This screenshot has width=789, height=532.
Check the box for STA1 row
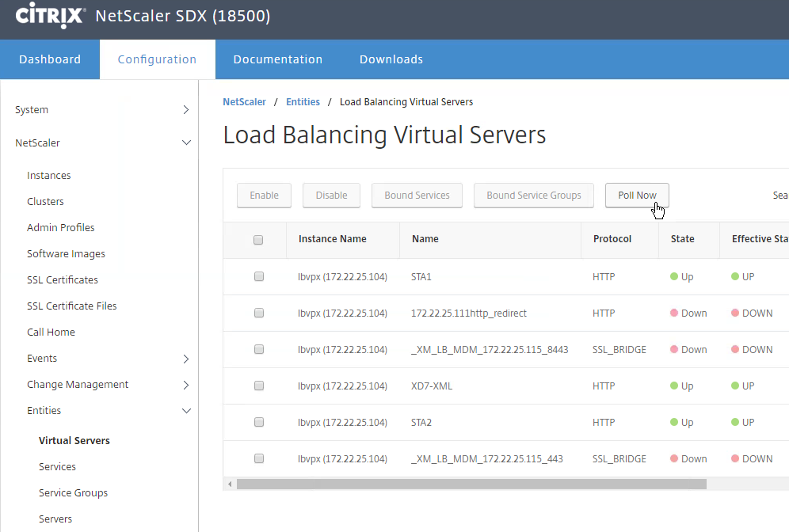coord(258,277)
